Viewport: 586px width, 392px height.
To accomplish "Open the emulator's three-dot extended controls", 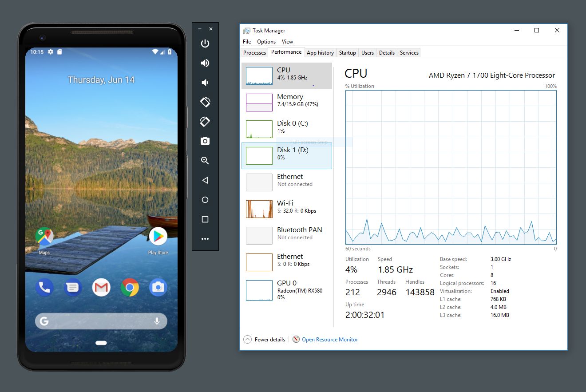I will (x=205, y=238).
